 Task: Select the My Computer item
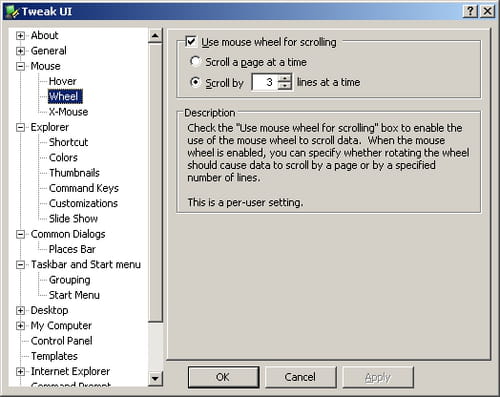tap(61, 326)
